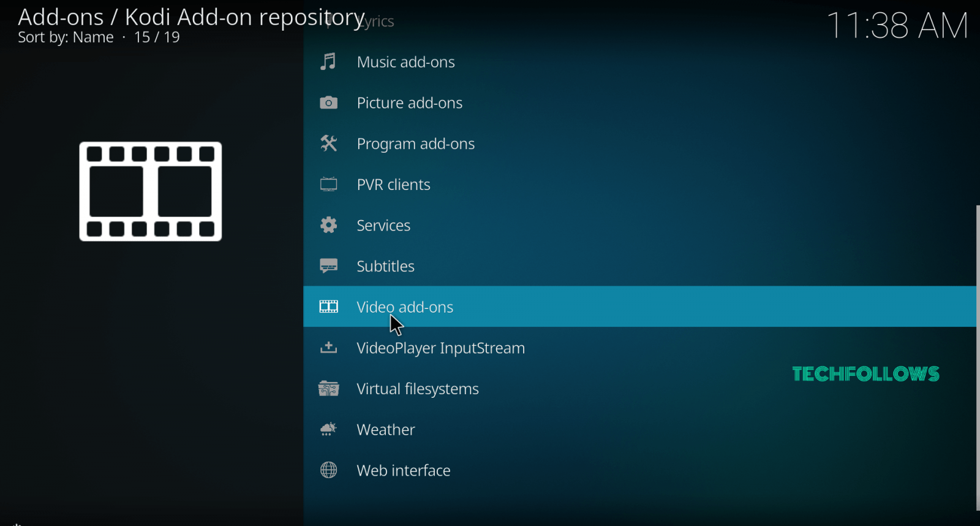Open the highlighted Video add-ons entry
This screenshot has width=980, height=526.
pyautogui.click(x=639, y=307)
